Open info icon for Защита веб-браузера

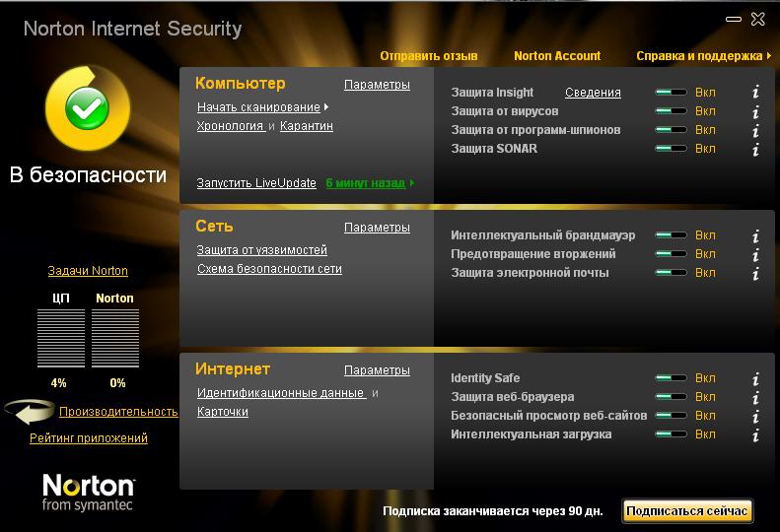[x=755, y=397]
